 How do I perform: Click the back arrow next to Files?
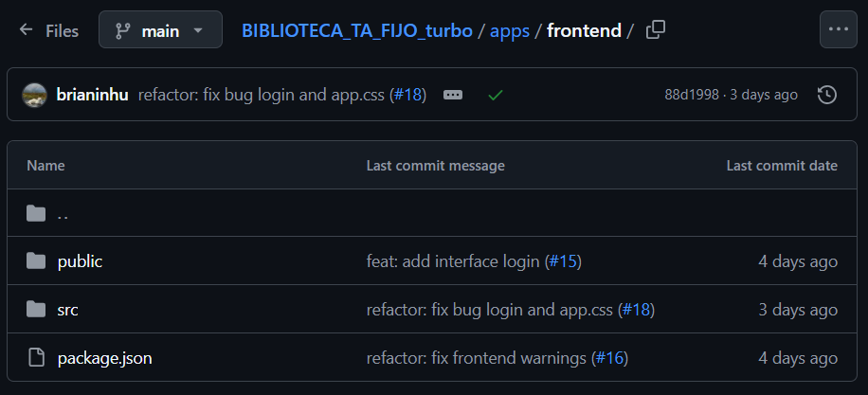26,30
